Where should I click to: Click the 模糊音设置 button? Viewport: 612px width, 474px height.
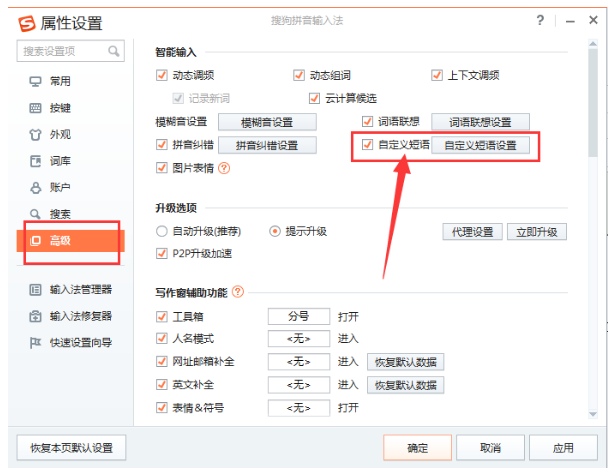[267, 123]
